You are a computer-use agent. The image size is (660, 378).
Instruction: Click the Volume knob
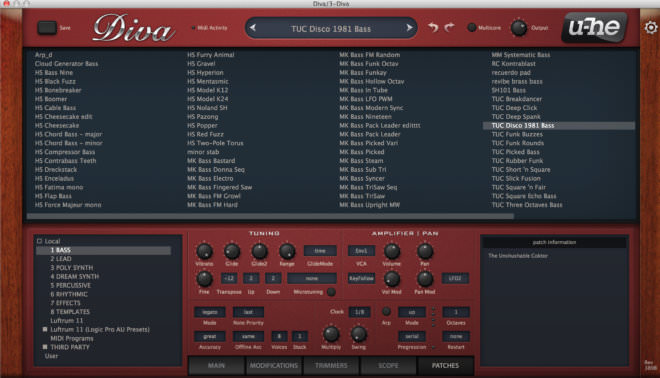pos(392,251)
